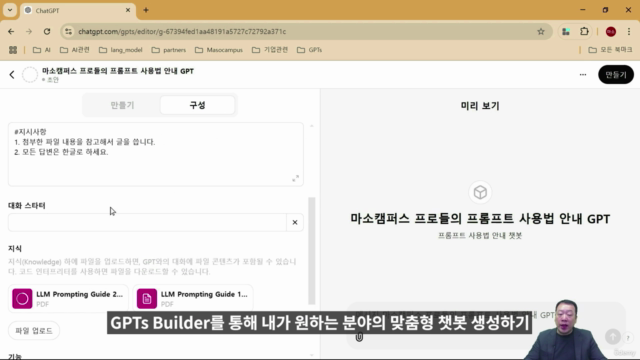The height and width of the screenshot is (360, 640).
Task: Click the empty 대화 스타터 input field
Action: coord(147,222)
